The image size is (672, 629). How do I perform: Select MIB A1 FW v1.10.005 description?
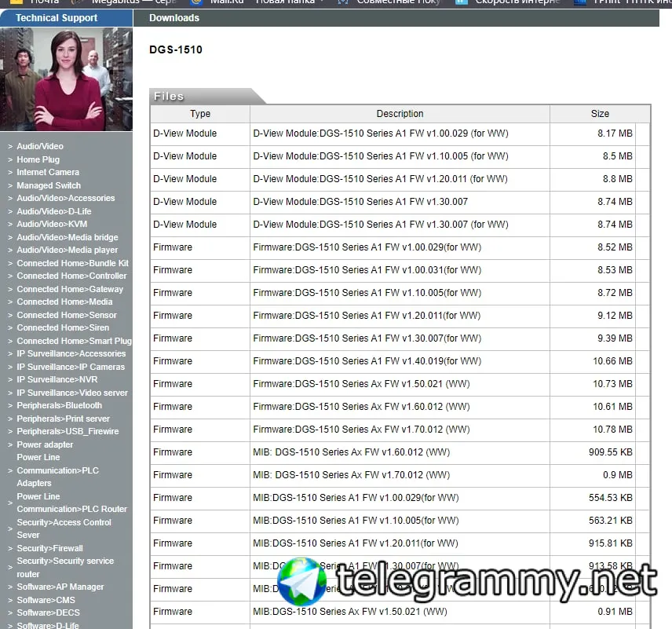coord(356,520)
